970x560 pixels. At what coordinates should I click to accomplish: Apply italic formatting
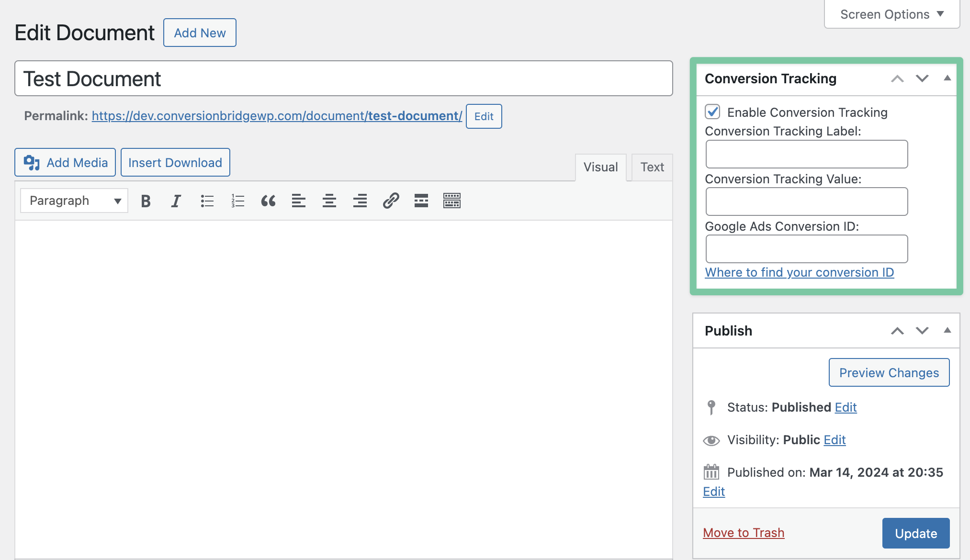[176, 201]
